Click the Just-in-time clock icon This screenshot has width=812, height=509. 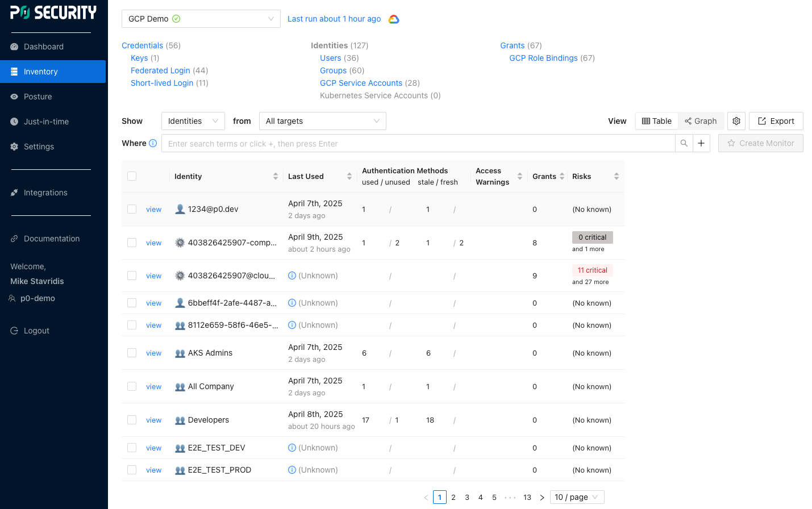click(x=14, y=122)
